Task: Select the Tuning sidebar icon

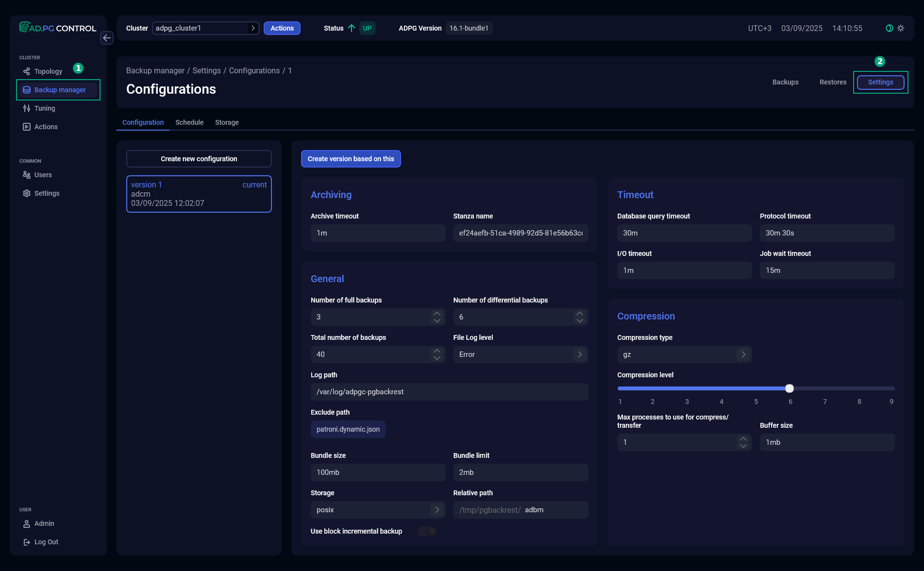Action: point(27,108)
